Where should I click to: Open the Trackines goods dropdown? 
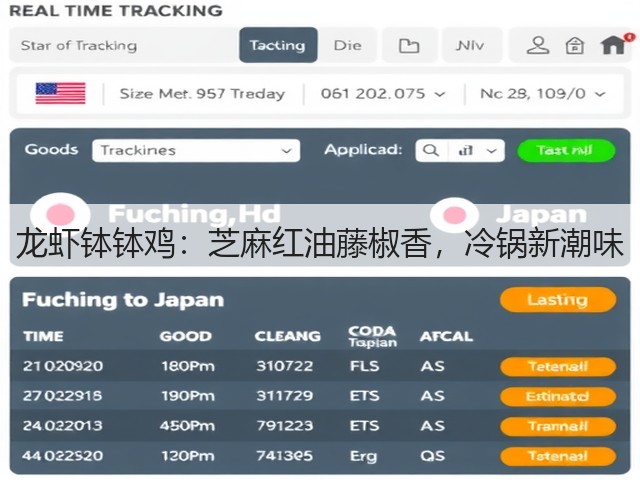196,151
